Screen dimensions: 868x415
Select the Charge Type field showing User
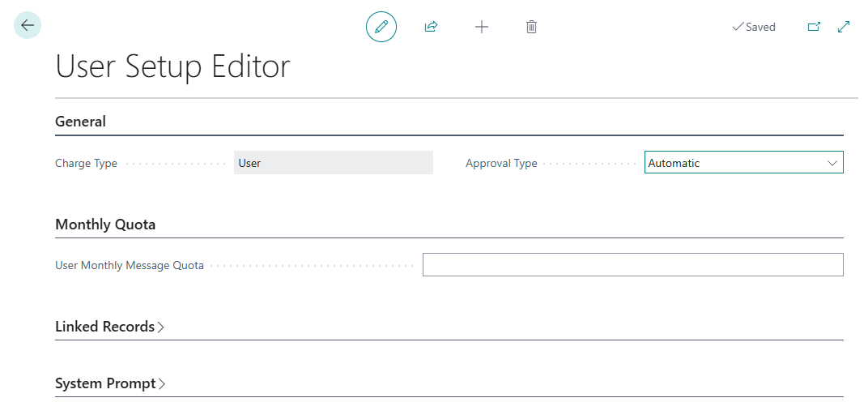tap(334, 163)
